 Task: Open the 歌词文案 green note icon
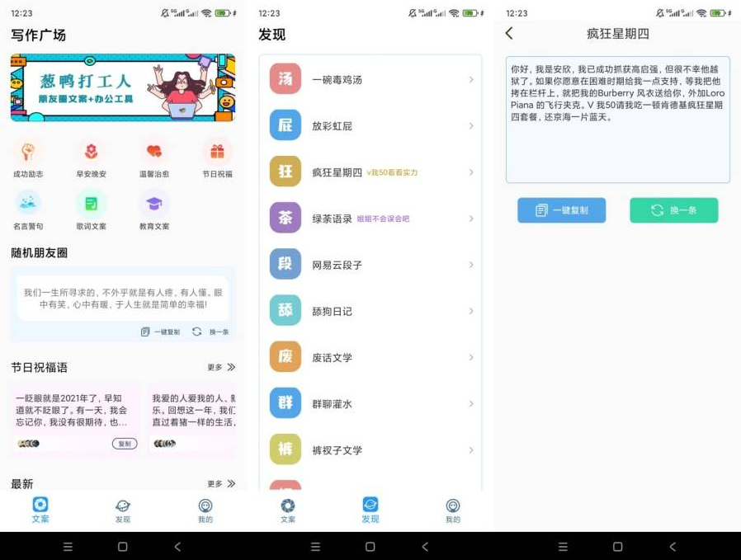[92, 203]
